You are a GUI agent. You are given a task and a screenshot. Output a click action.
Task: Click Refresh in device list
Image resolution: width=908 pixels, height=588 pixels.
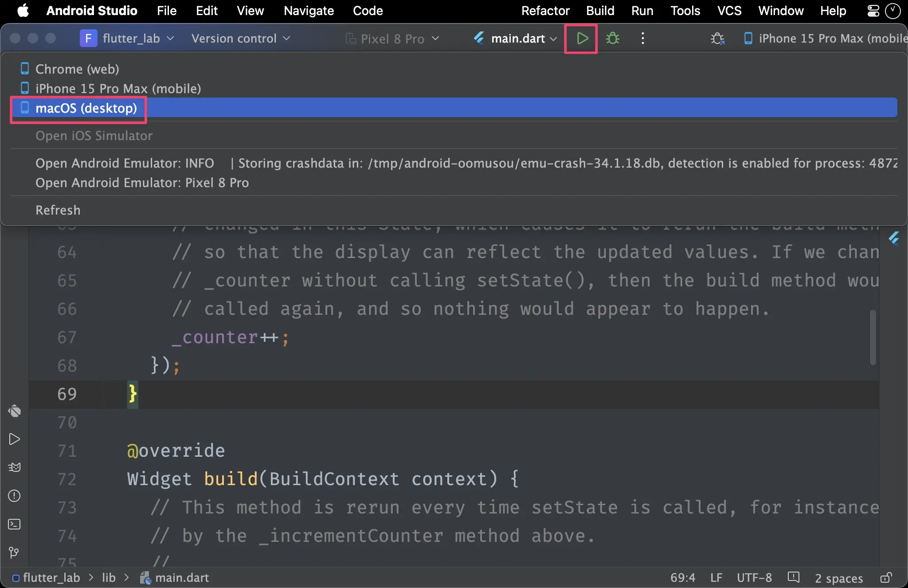coord(454,210)
